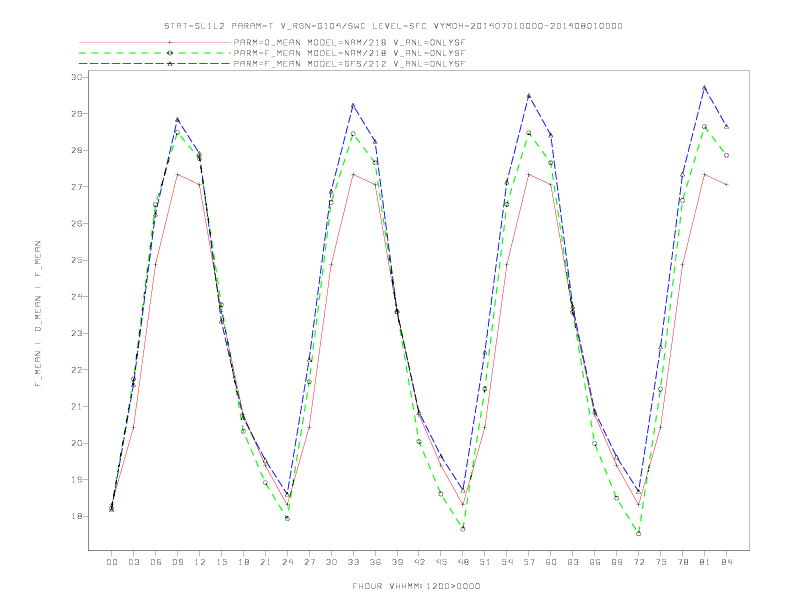Screen dimensions: 792x612
Task: Click y-axis tick label 21
Action: (77, 406)
